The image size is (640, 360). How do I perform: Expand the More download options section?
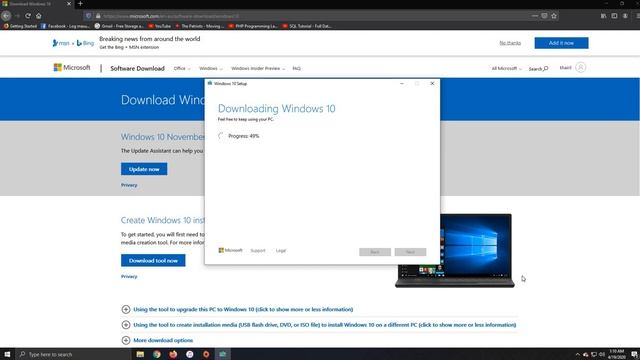[157, 340]
